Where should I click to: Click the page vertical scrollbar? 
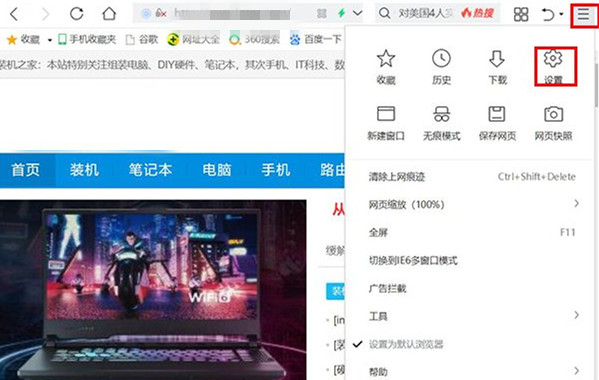point(596,85)
